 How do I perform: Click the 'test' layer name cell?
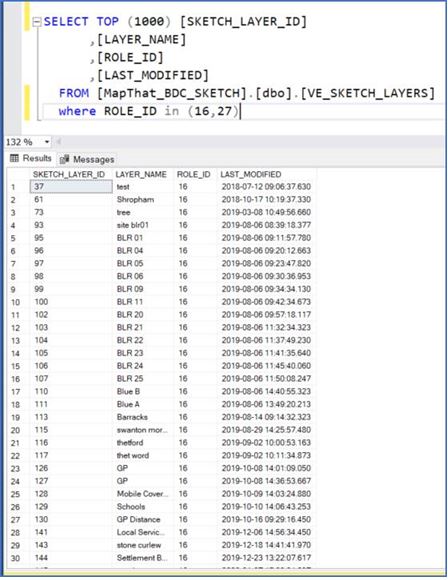143,187
